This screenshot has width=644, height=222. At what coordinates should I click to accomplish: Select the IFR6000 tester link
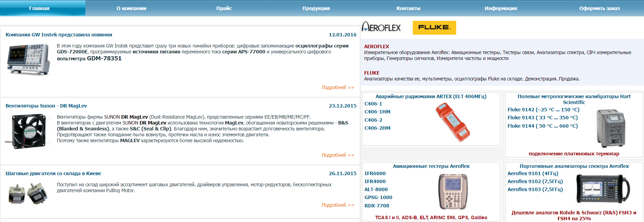click(x=375, y=173)
